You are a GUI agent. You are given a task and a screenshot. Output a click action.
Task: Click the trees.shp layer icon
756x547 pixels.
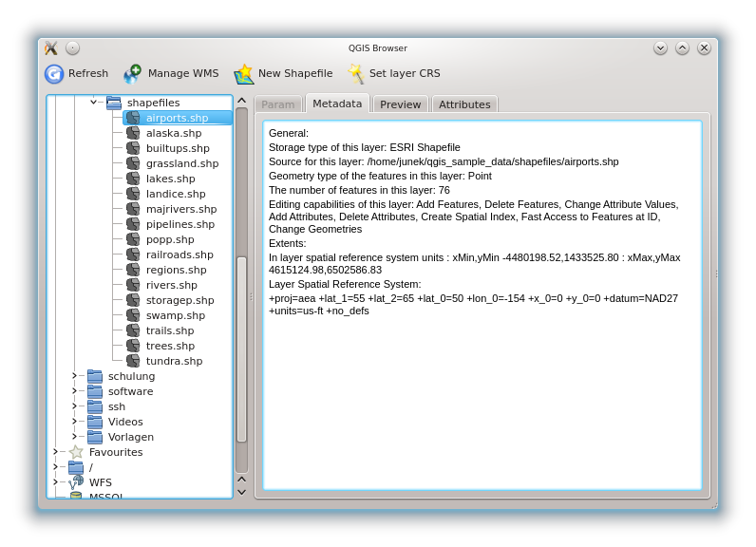point(133,346)
